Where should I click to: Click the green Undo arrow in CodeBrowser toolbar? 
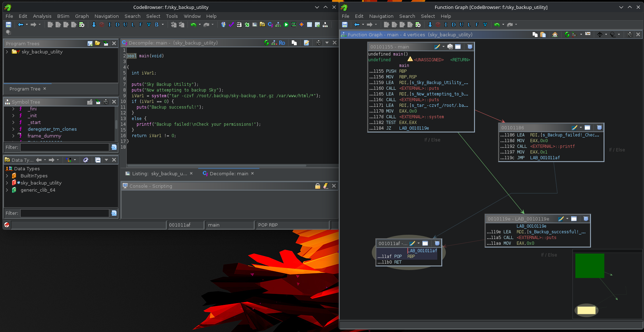193,25
